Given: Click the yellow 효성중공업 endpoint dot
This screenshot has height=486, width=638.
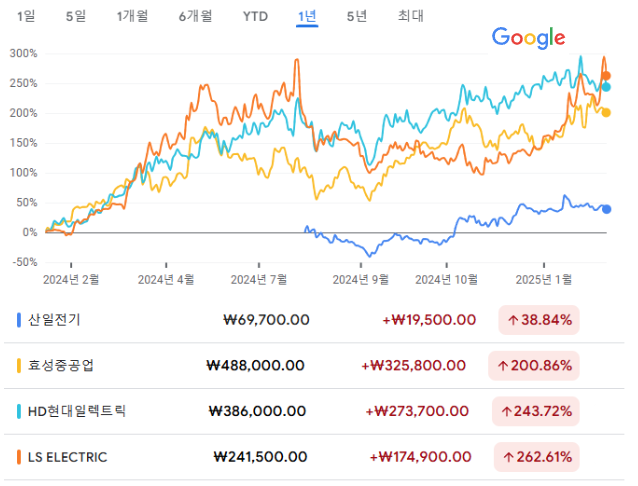Looking at the screenshot, I should (x=606, y=113).
